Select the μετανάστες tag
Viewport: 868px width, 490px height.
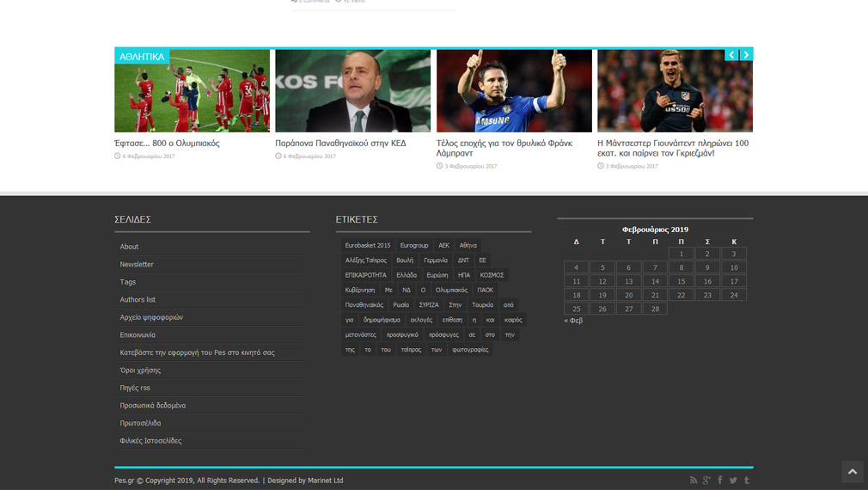click(x=360, y=334)
